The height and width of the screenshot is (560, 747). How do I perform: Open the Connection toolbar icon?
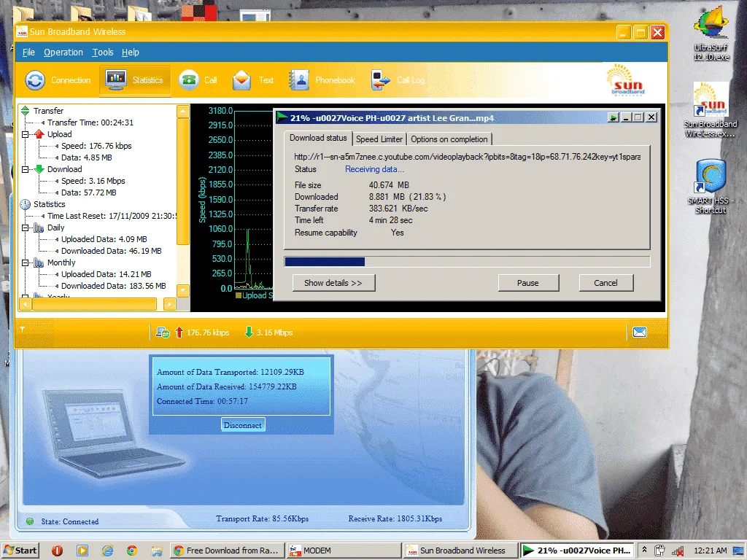click(35, 80)
